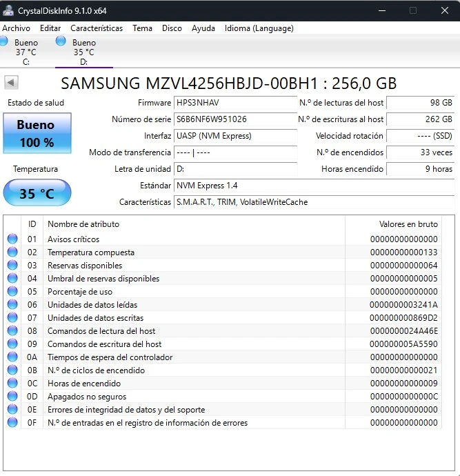Click the blue orb beside Avisos críticos
Image resolution: width=460 pixels, height=476 pixels.
[12, 239]
